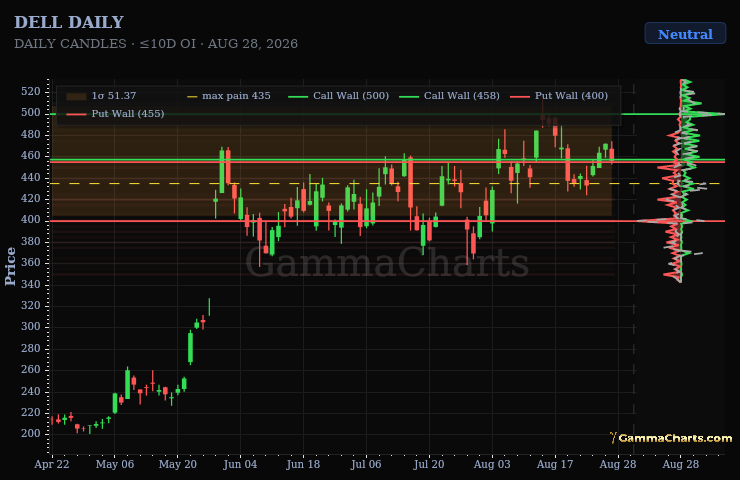Toggle Call Wall (458) legend entry
Viewport: 740px width, 480px height.
point(449,96)
